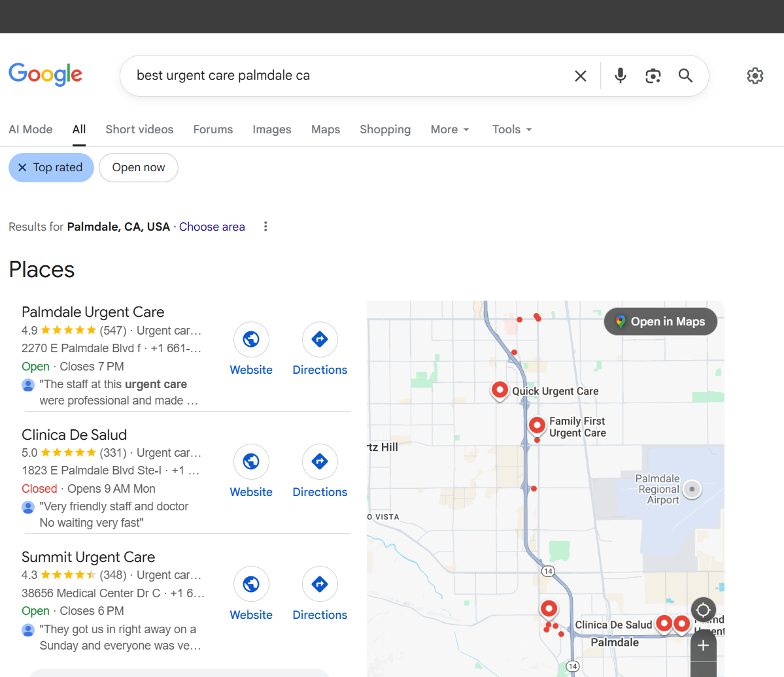
Task: Click the Directions icon for Summit Urgent Care
Action: [320, 584]
